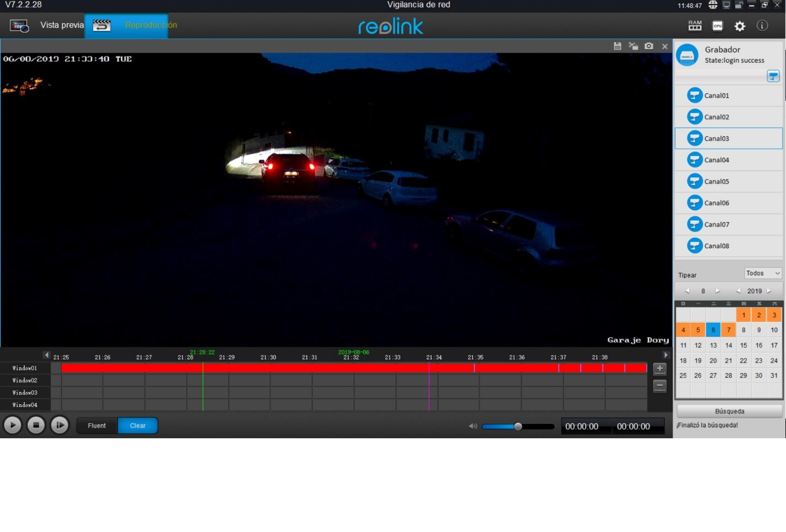Image resolution: width=786 pixels, height=532 pixels.
Task: Mute audio with speaker icon
Action: pyautogui.click(x=473, y=426)
